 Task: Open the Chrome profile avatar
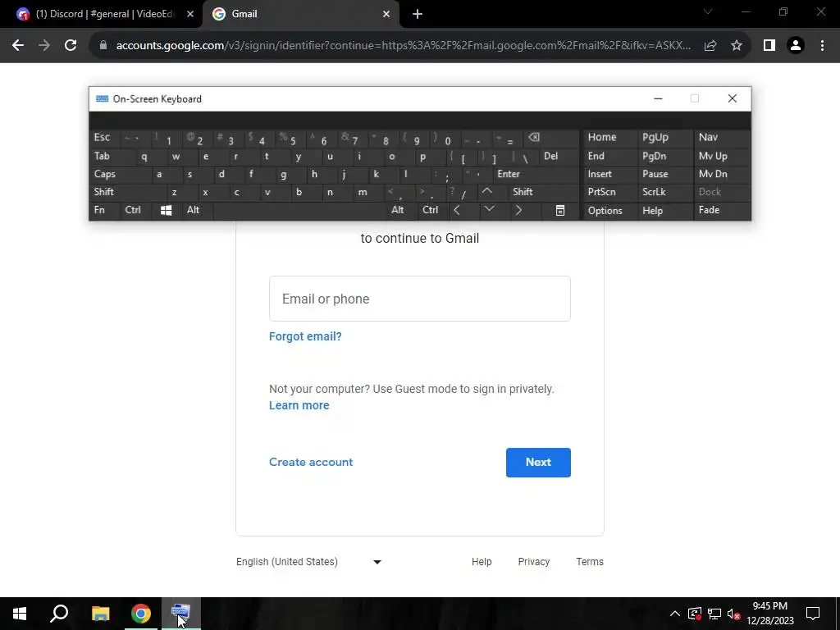click(x=796, y=46)
